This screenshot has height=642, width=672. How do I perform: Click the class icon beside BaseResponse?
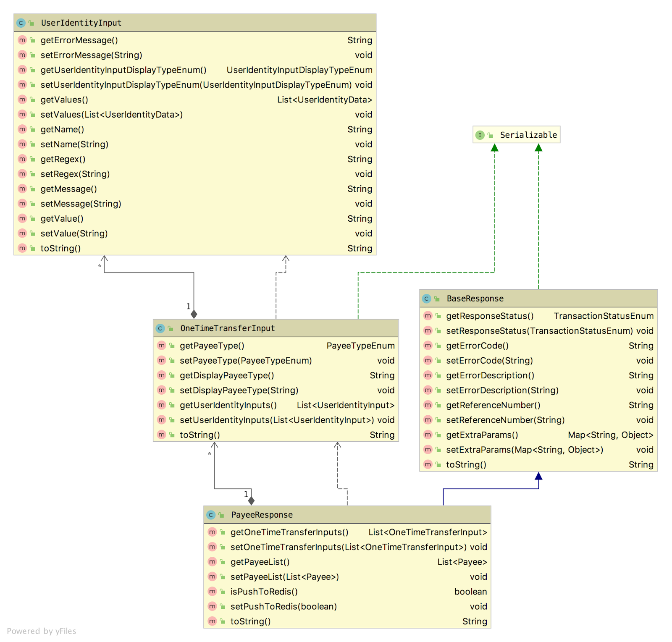tap(427, 299)
